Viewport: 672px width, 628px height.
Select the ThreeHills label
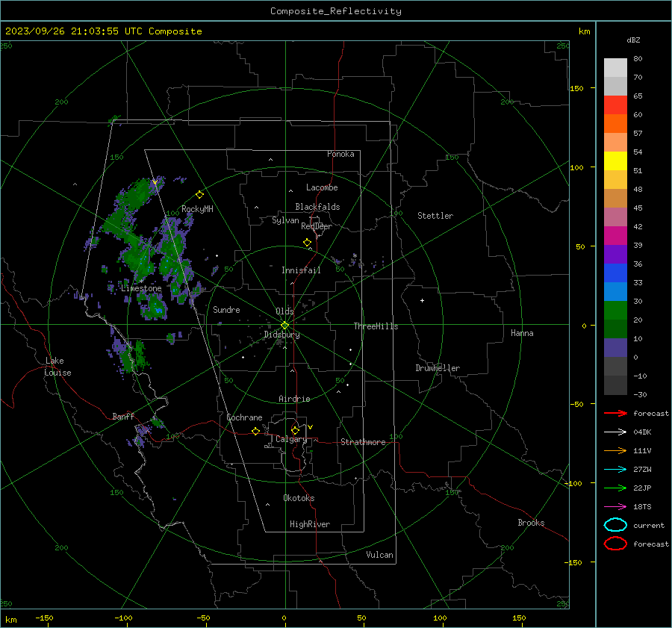coord(376,326)
